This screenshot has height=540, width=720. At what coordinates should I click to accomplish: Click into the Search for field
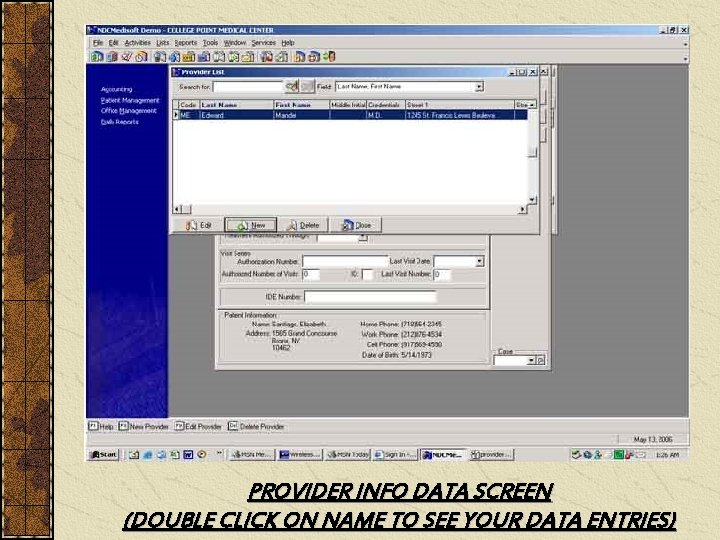(x=248, y=86)
